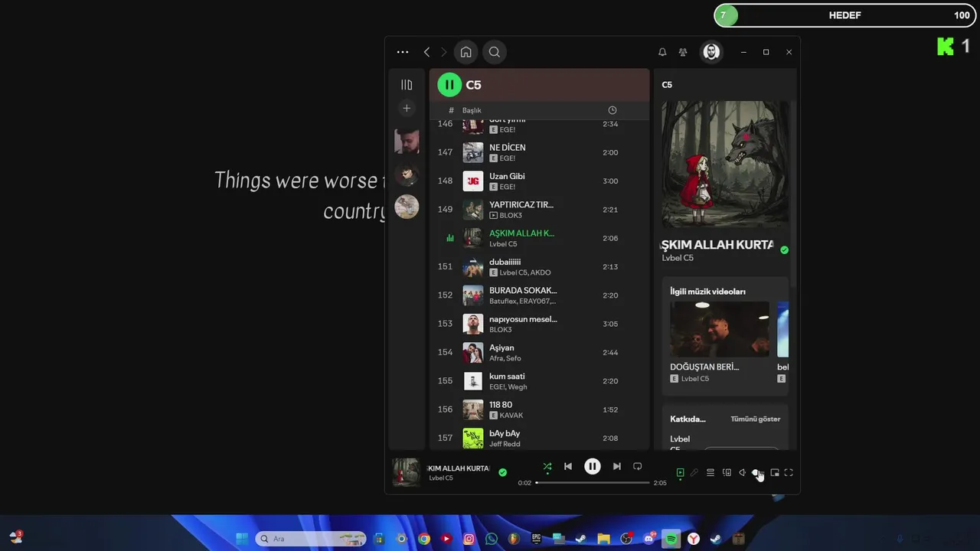Viewport: 980px width, 551px height.
Task: Open the connect to a device icon
Action: point(727,473)
